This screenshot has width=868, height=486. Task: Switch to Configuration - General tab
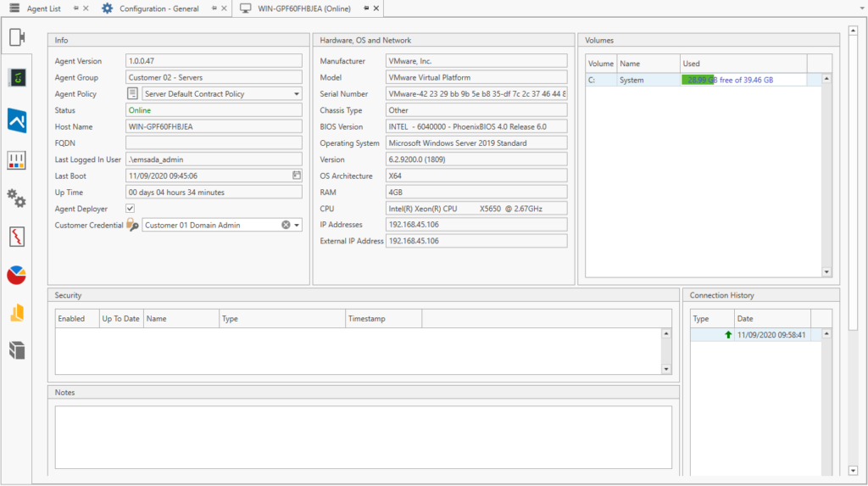click(x=159, y=8)
